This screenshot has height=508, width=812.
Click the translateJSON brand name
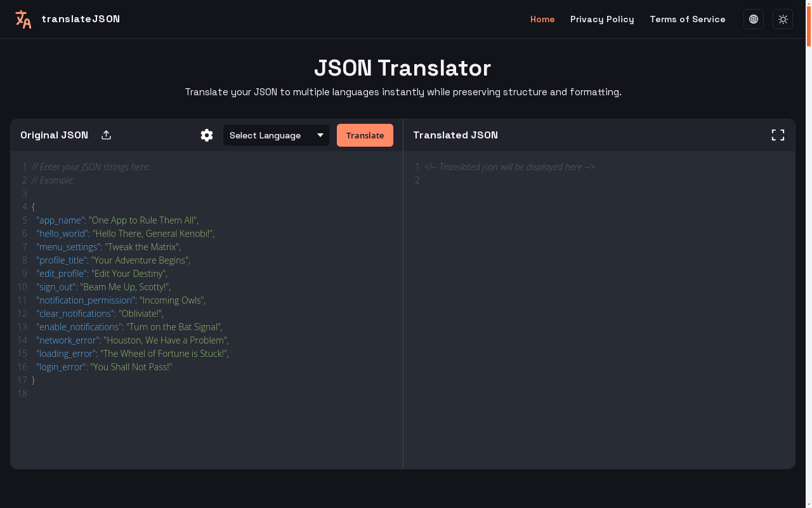81,18
